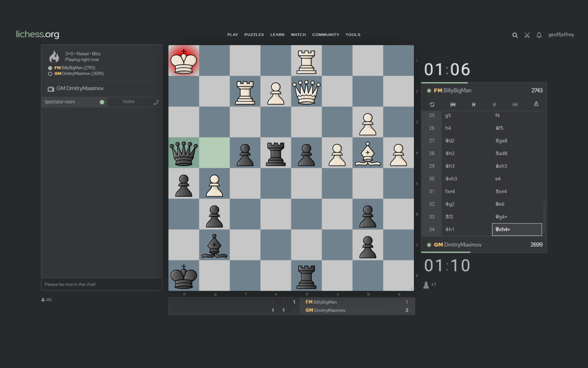Open FM BillyBigMan profile above move list

click(x=452, y=91)
